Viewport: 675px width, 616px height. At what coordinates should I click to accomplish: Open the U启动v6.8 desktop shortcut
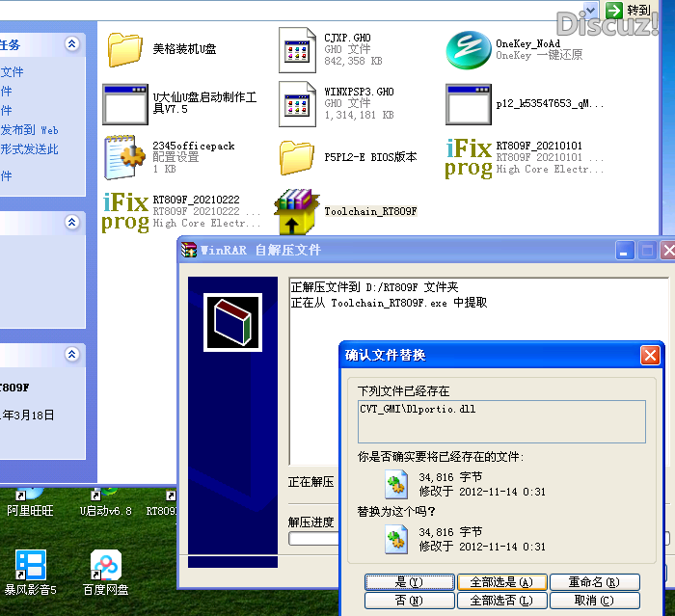105,502
